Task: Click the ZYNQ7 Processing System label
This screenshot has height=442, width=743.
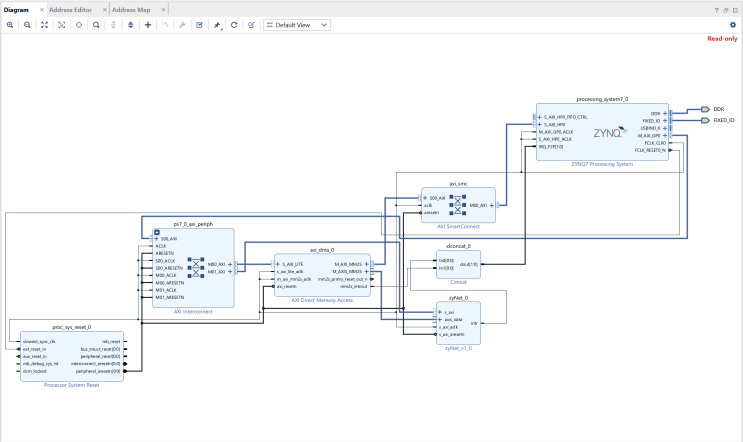Action: (x=602, y=164)
